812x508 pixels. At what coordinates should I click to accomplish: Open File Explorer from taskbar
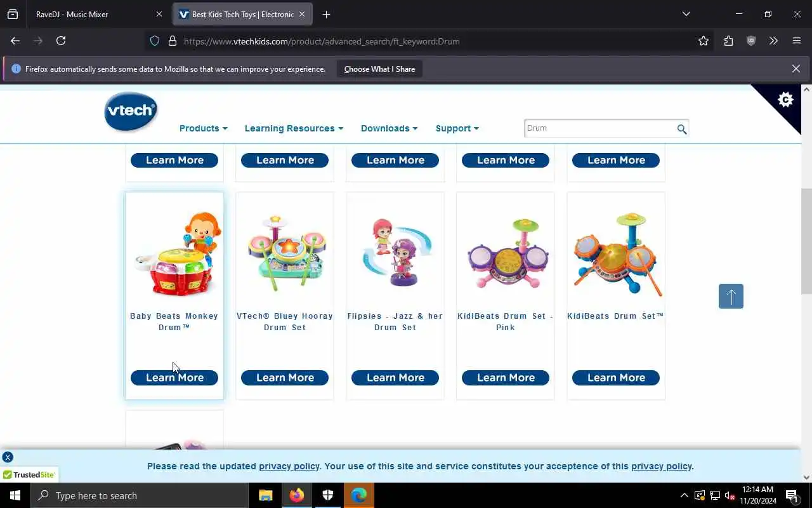[266, 495]
